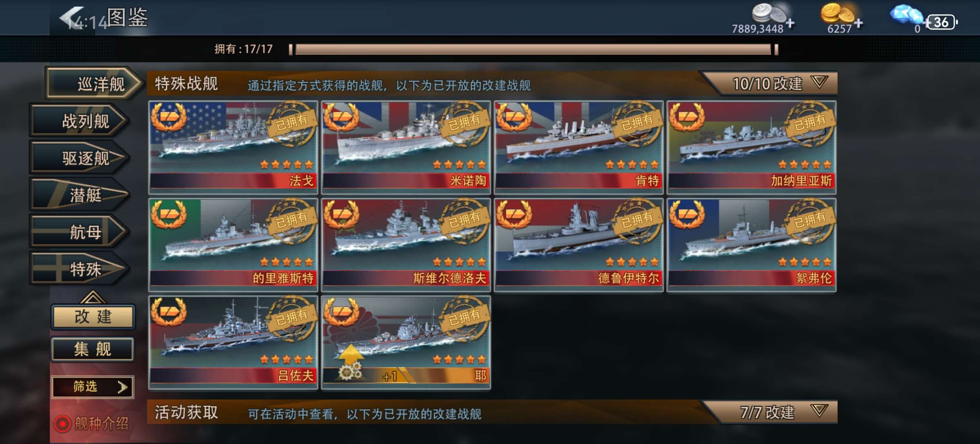Add silver coins with the plus icon
The height and width of the screenshot is (444, 980).
790,23
